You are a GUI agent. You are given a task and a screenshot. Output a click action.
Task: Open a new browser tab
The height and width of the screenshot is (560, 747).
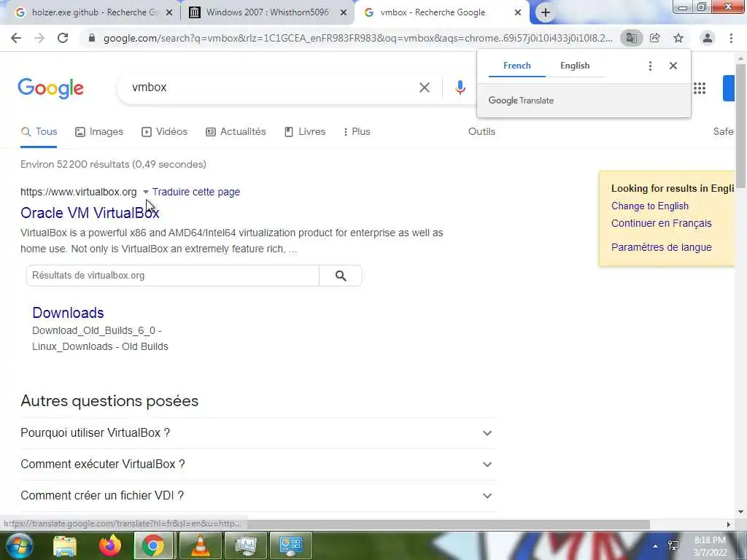(x=546, y=13)
